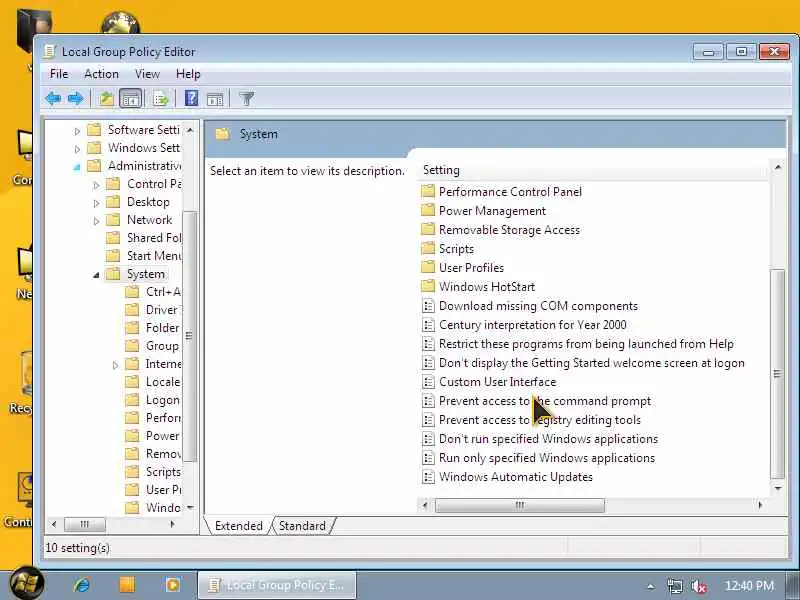Viewport: 800px width, 600px height.
Task: Click the folder icon beside Scripts in the settings list
Action: [x=428, y=248]
